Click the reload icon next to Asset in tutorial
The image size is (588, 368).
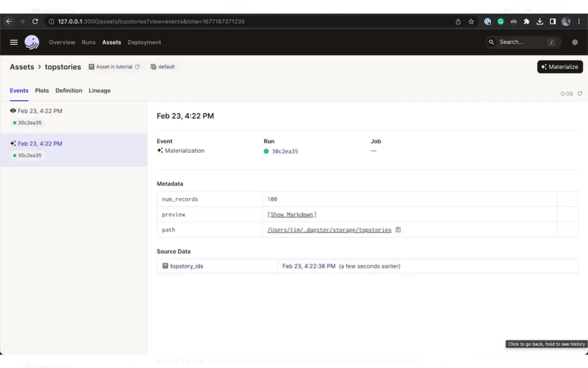point(137,67)
